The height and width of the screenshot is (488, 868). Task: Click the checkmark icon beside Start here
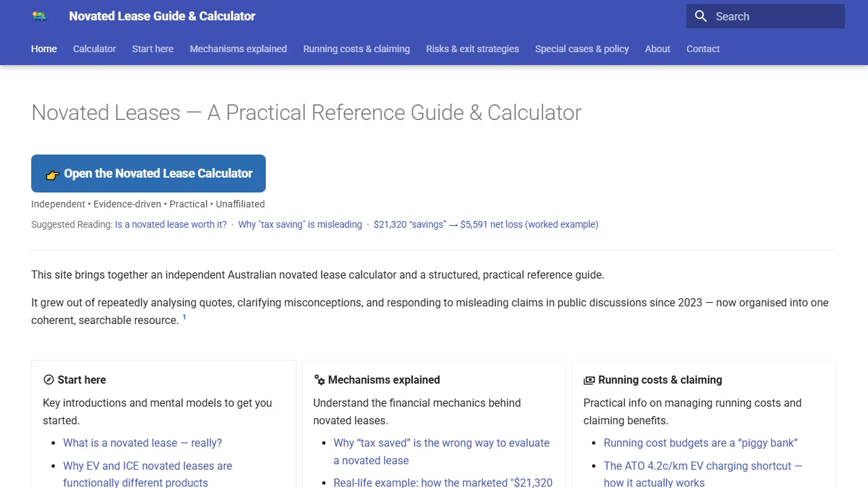click(47, 380)
